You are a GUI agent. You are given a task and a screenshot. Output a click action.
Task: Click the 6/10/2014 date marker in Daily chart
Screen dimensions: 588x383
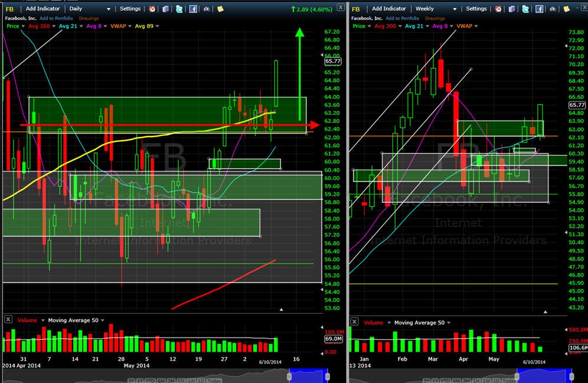point(270,362)
